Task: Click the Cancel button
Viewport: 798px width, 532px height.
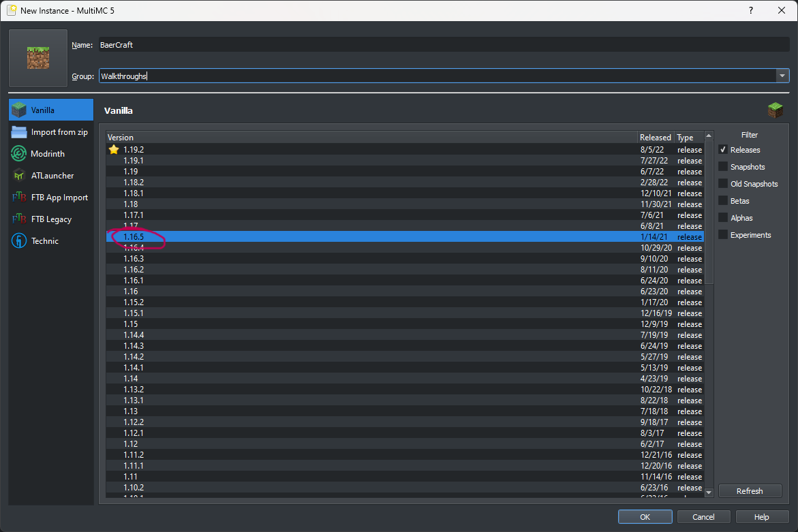Action: (703, 517)
